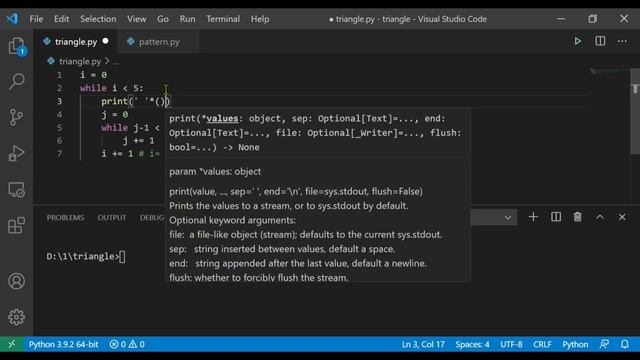The width and height of the screenshot is (640, 360).
Task: Run Python file with the play button
Action: (x=578, y=41)
